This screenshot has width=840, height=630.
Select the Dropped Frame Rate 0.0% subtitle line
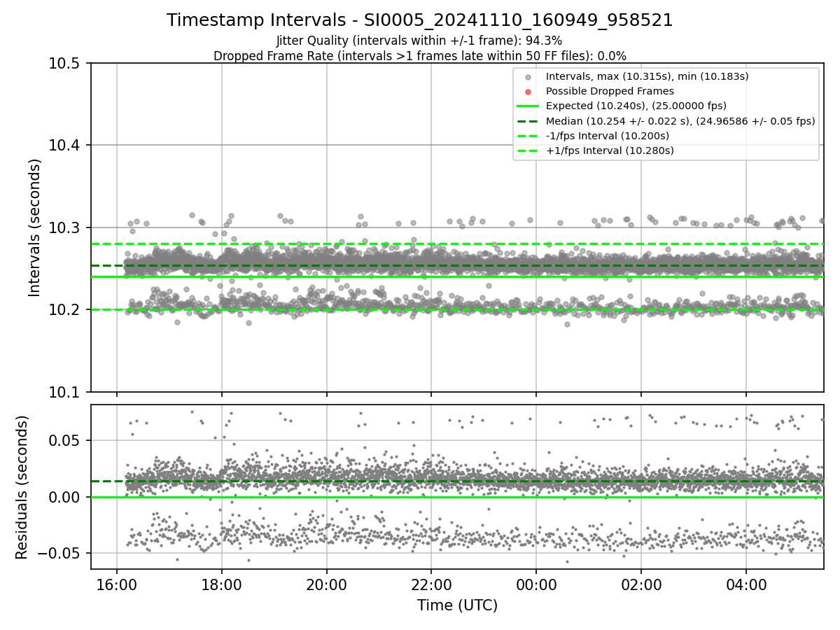coord(420,55)
